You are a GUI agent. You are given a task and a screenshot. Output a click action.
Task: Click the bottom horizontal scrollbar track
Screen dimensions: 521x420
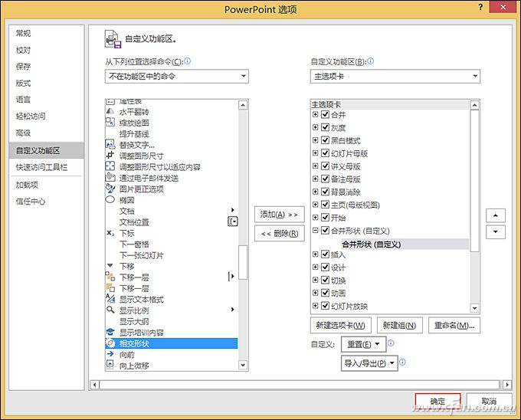299,385
